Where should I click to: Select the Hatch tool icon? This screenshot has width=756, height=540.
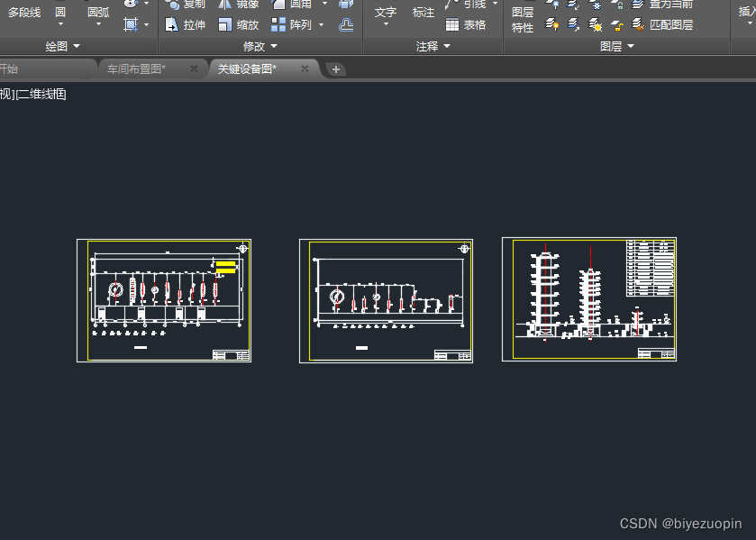pos(131,24)
